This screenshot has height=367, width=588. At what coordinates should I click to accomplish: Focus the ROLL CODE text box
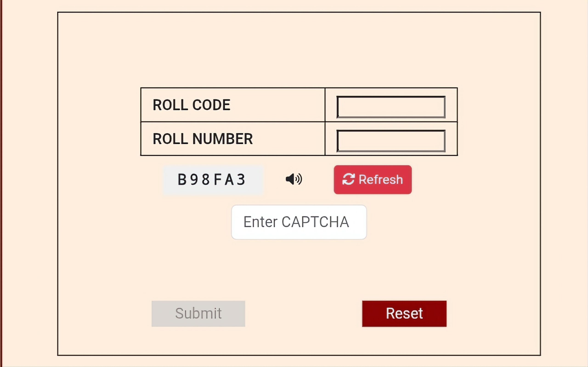coord(391,107)
